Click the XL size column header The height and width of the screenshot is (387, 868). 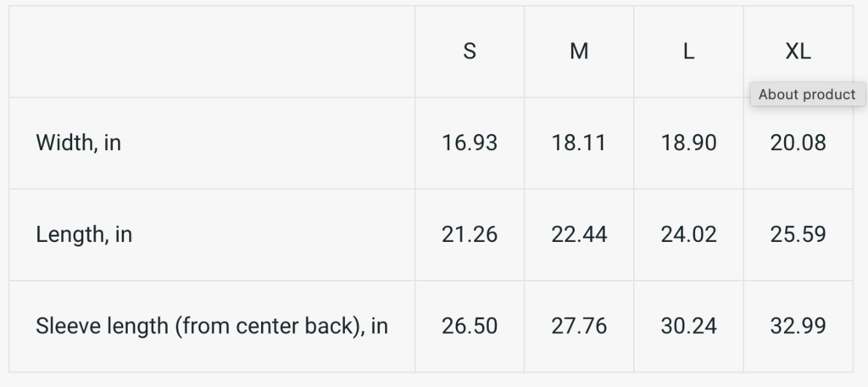pyautogui.click(x=798, y=52)
